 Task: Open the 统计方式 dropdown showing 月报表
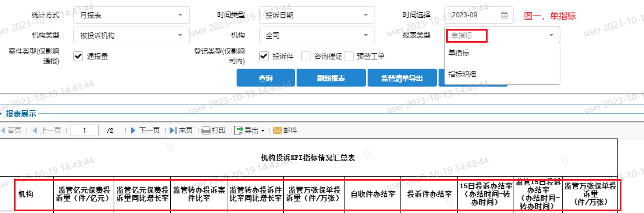coord(132,15)
